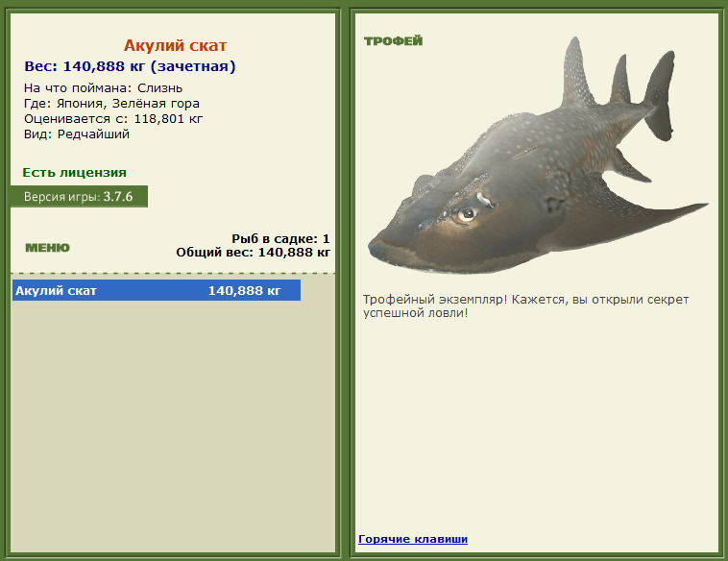Open the МЕНЮ button
Viewport: 728px width, 561px height.
(x=47, y=248)
